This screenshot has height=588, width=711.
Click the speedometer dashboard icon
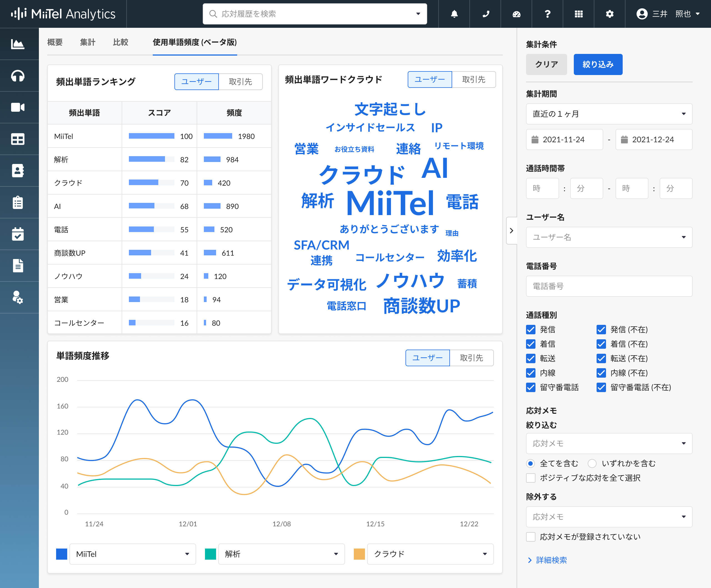[517, 14]
